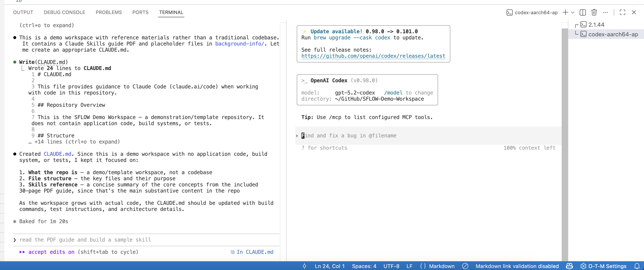Click the GitHub Copilot status bar icon
Image resolution: width=644 pixels, height=270 pixels.
point(569,266)
